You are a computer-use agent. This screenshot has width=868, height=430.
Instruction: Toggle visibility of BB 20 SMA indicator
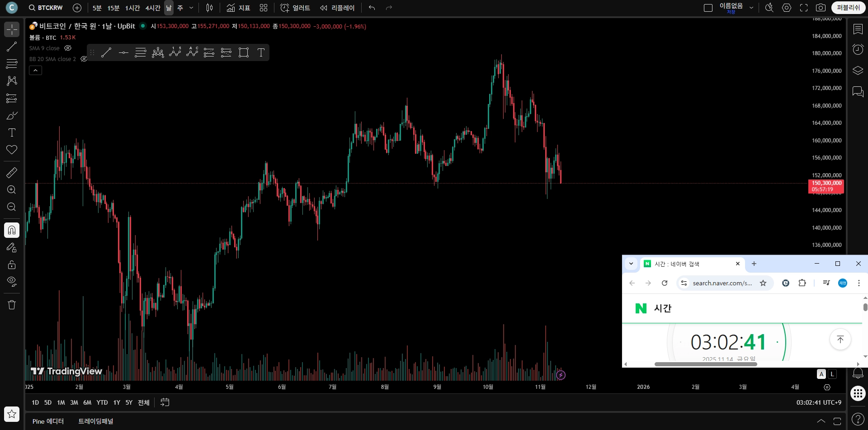(x=84, y=59)
